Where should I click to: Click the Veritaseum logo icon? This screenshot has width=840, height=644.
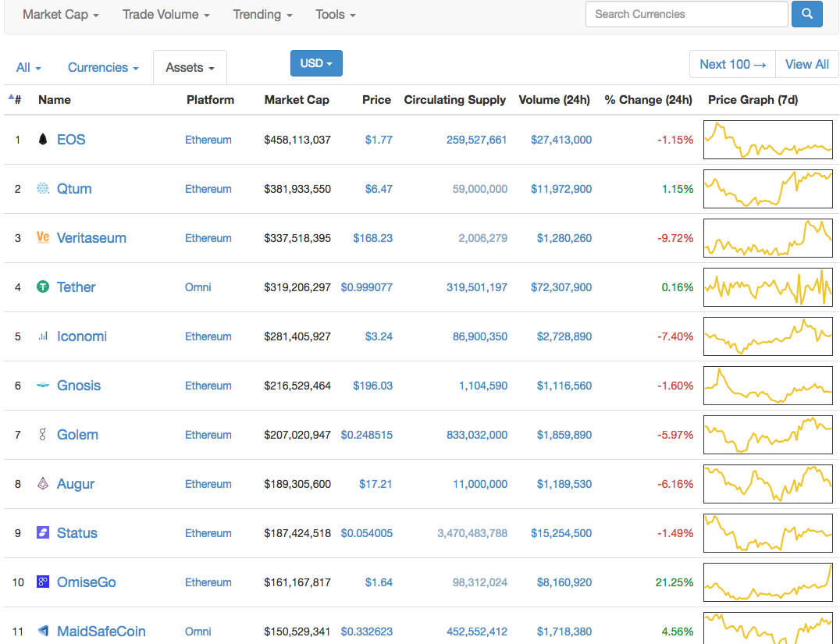(x=43, y=238)
